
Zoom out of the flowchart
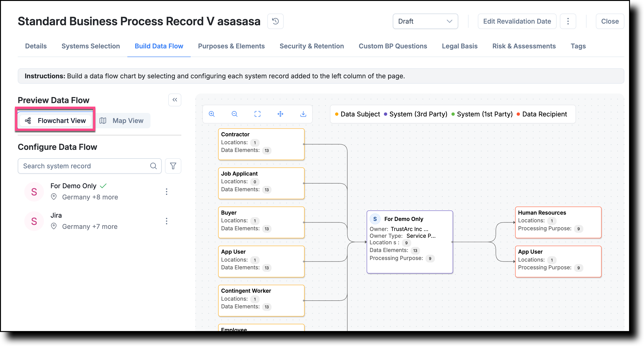234,114
